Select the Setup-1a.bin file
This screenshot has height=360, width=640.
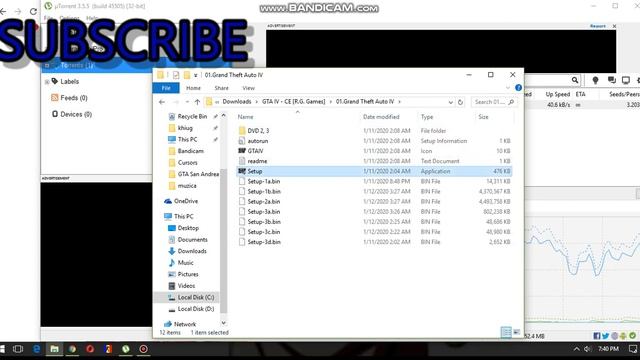point(264,181)
